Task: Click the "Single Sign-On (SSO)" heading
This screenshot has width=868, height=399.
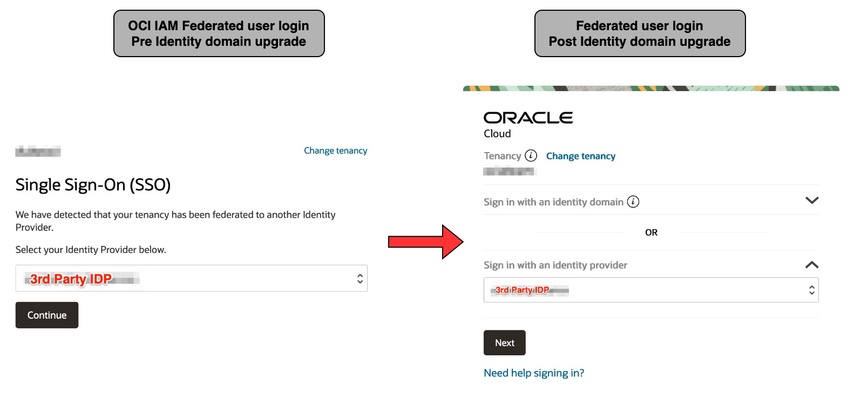Action: coord(93,184)
